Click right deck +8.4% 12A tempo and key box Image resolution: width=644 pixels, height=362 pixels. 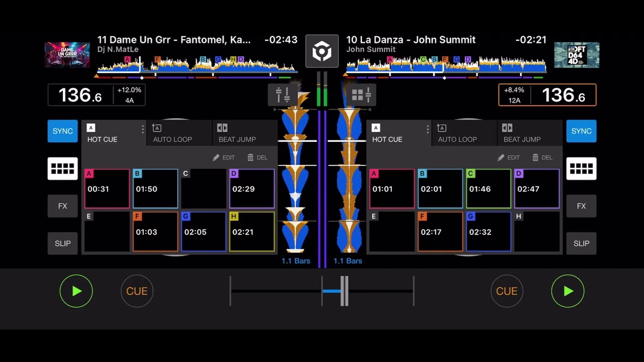point(514,95)
